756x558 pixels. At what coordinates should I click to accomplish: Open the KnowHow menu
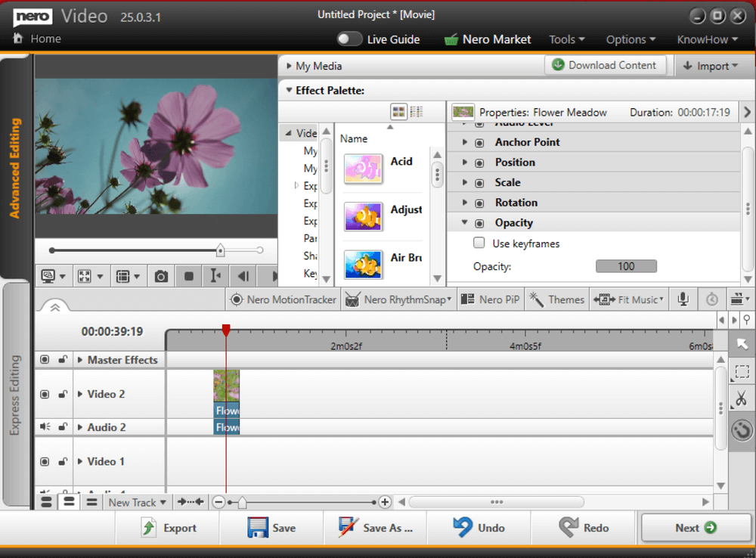[708, 39]
